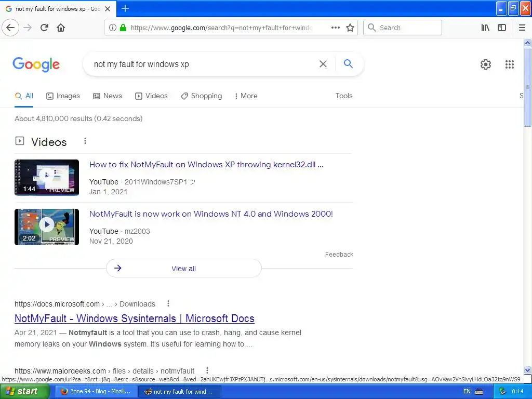Switch to the Images tab
The width and height of the screenshot is (532, 399).
(x=63, y=96)
